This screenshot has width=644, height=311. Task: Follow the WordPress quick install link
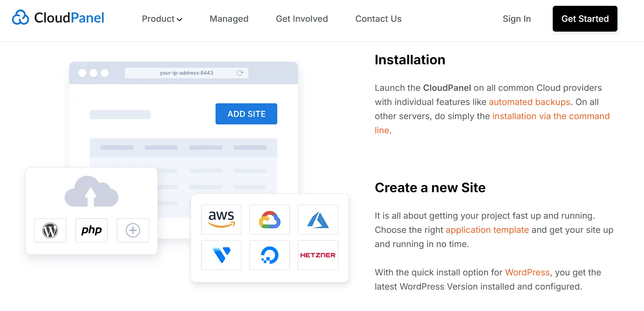527,272
